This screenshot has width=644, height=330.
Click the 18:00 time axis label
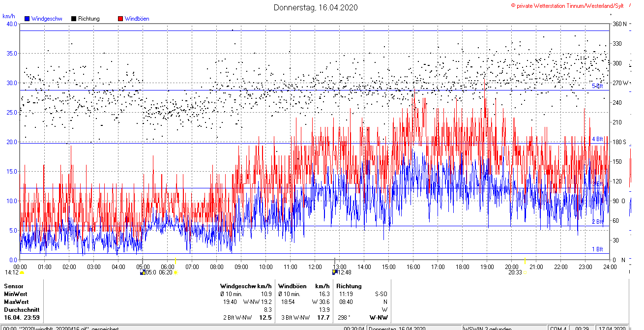pos(463,267)
